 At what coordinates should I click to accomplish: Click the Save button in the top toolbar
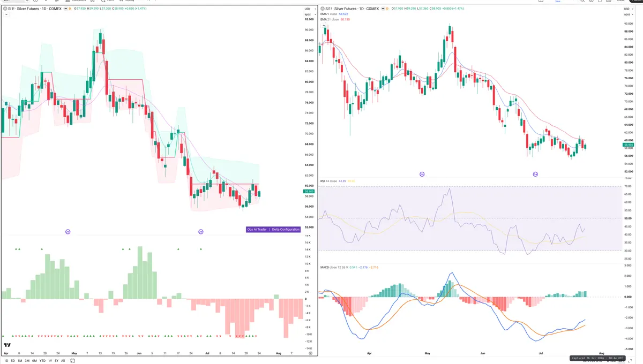click(558, 2)
